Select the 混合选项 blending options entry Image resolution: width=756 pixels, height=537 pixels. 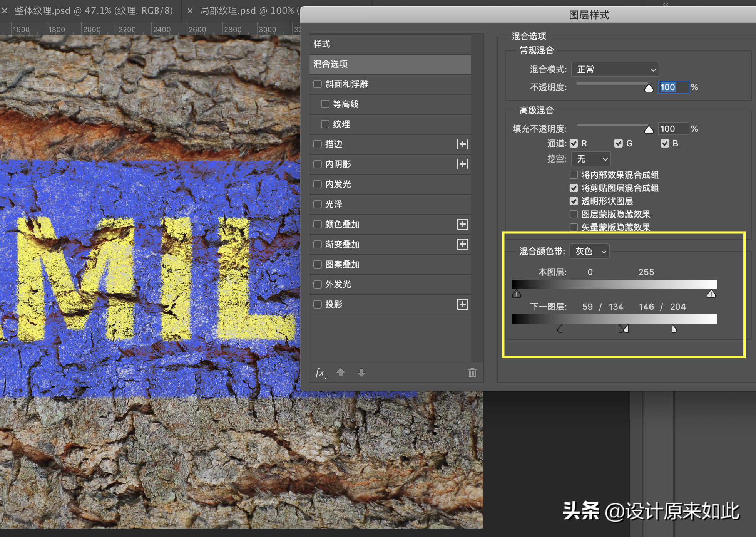pyautogui.click(x=390, y=64)
